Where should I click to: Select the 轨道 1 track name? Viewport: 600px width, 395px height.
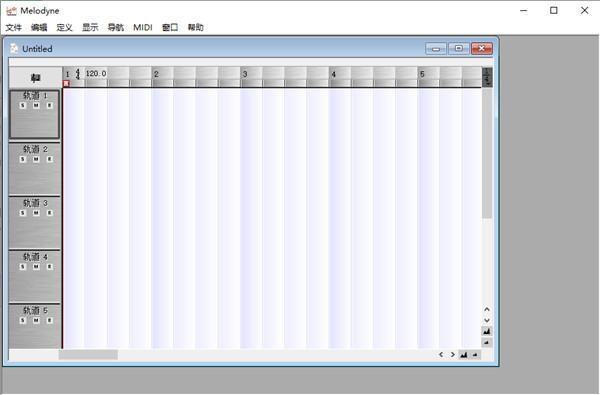click(x=35, y=95)
